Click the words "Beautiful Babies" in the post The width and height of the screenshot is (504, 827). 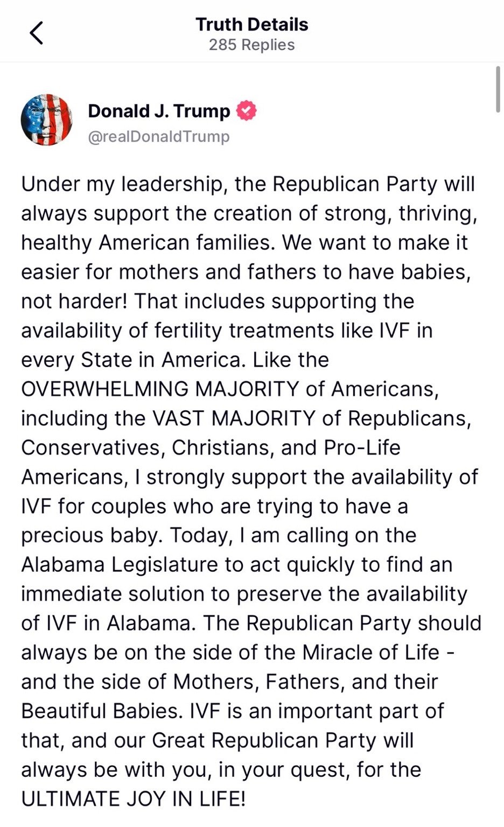click(x=100, y=711)
